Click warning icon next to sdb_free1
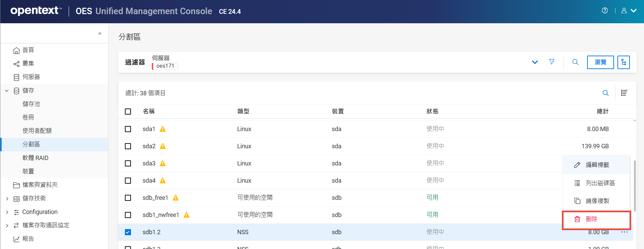The image size is (644, 249). click(x=175, y=197)
